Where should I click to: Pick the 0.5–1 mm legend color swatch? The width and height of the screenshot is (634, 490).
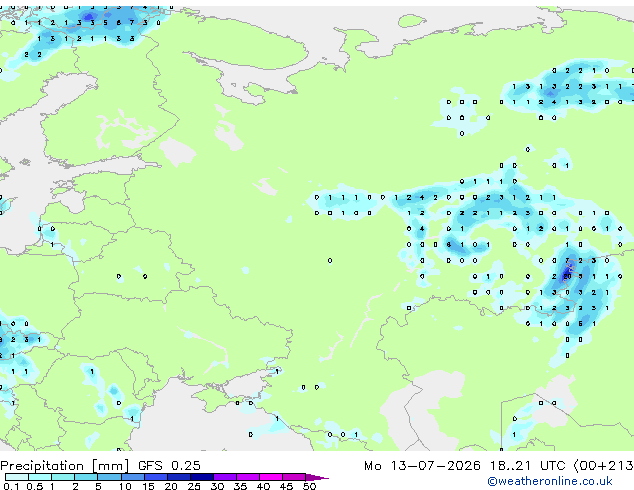tap(40, 477)
